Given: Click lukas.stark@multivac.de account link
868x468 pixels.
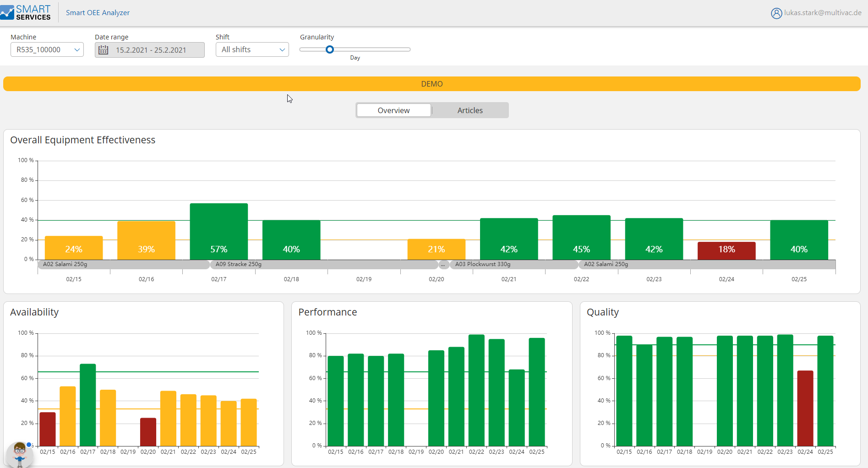Looking at the screenshot, I should tap(822, 13).
